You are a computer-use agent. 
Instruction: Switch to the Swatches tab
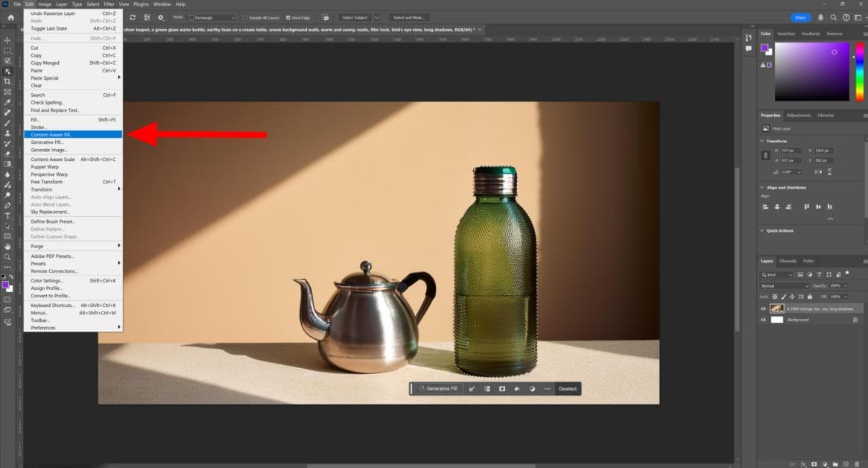[x=785, y=34]
